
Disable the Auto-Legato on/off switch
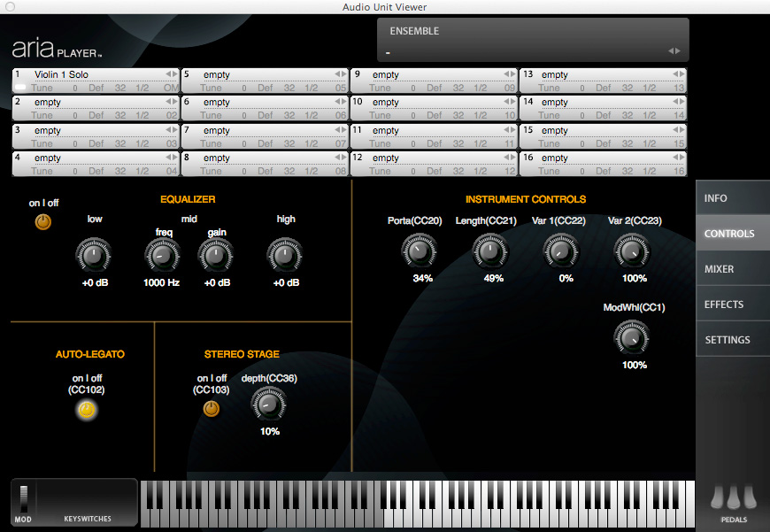[86, 409]
